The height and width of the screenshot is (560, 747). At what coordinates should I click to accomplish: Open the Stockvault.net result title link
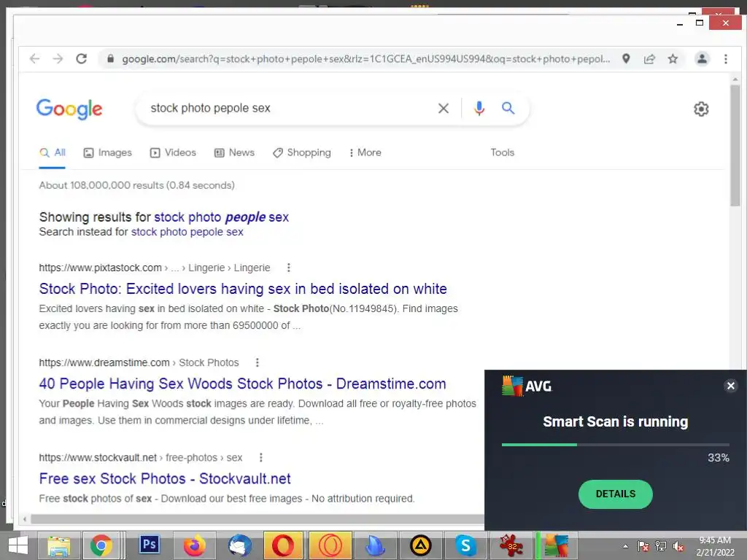point(165,478)
